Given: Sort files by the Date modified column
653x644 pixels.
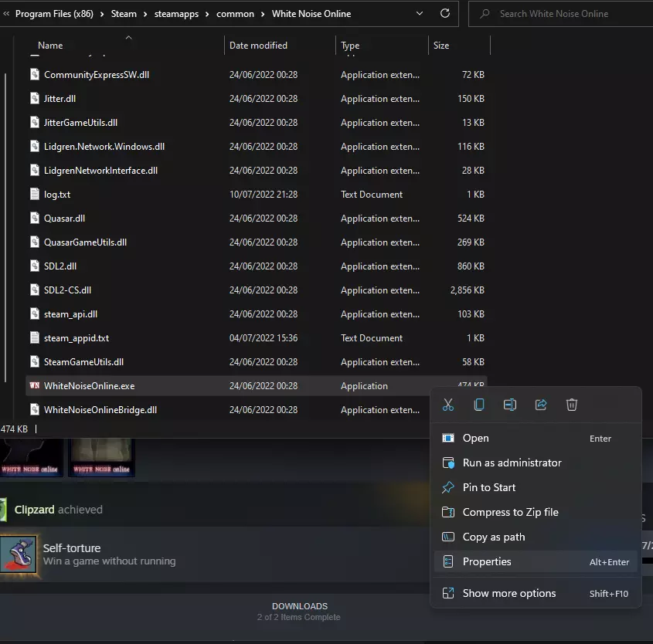Looking at the screenshot, I should [258, 46].
